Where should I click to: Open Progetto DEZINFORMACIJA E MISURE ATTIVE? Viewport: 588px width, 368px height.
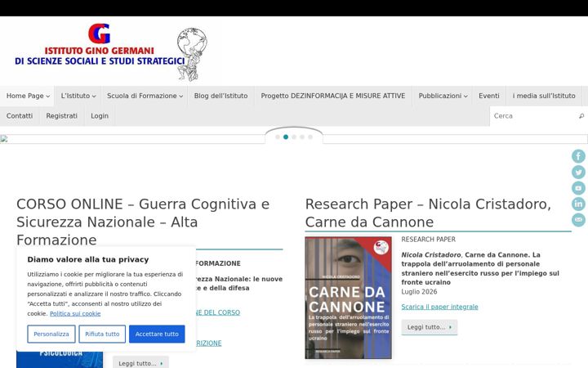(x=333, y=96)
